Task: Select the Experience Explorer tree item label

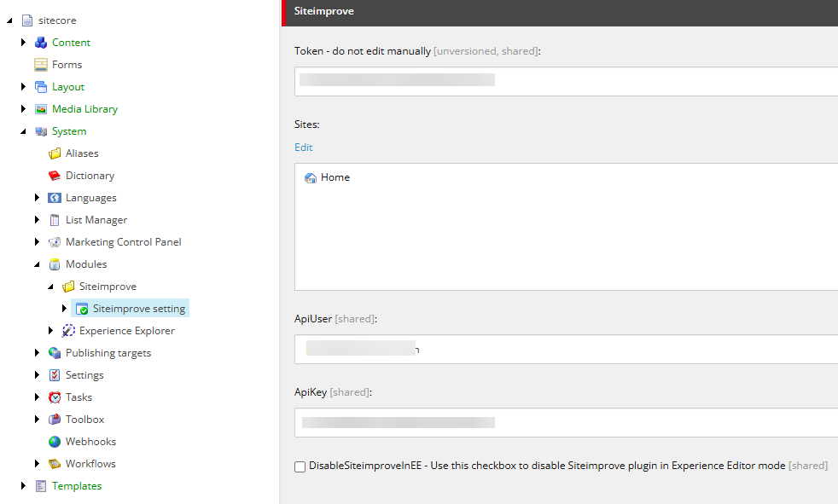Action: (127, 331)
